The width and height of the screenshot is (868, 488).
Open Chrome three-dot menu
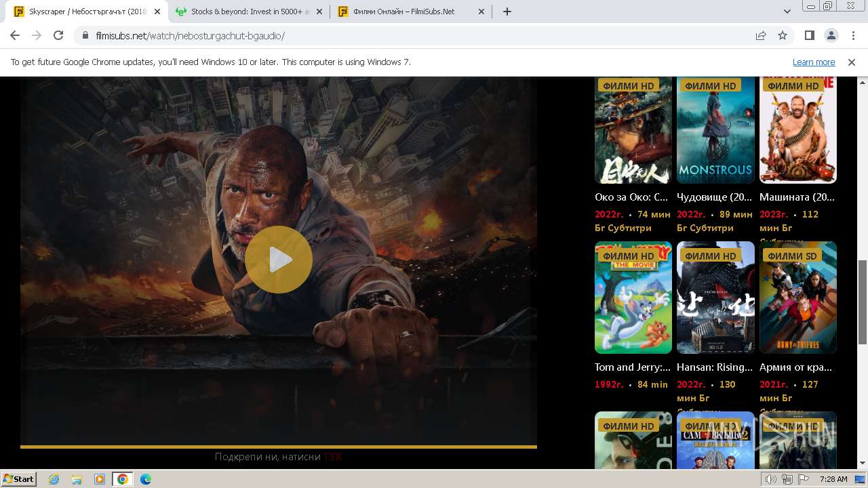click(852, 35)
